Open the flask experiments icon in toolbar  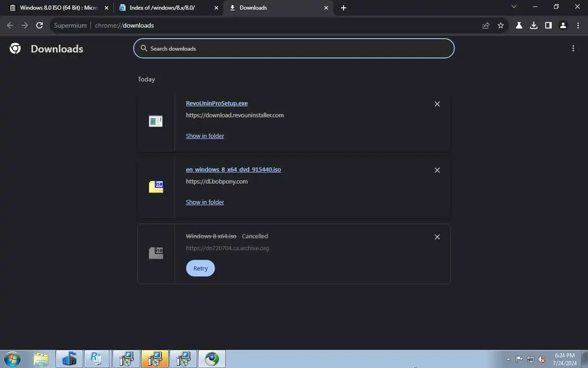pyautogui.click(x=519, y=25)
